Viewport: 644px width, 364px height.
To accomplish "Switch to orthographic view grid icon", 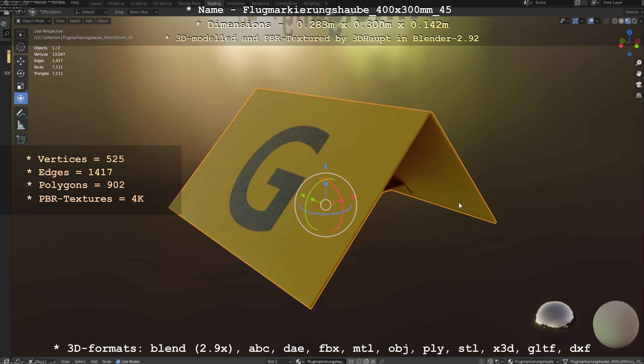I will pyautogui.click(x=638, y=95).
